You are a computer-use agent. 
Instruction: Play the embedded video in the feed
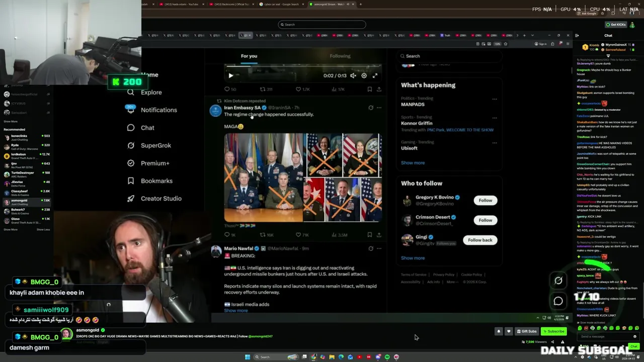[231, 75]
